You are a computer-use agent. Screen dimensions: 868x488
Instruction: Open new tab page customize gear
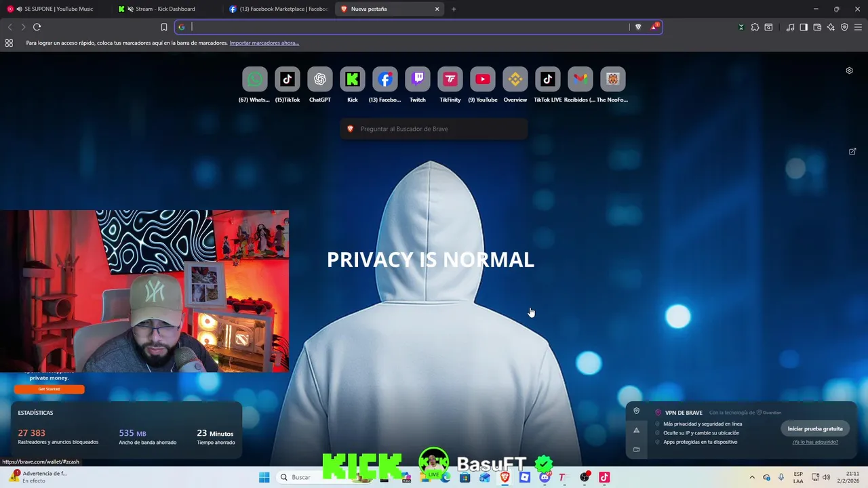click(x=849, y=70)
